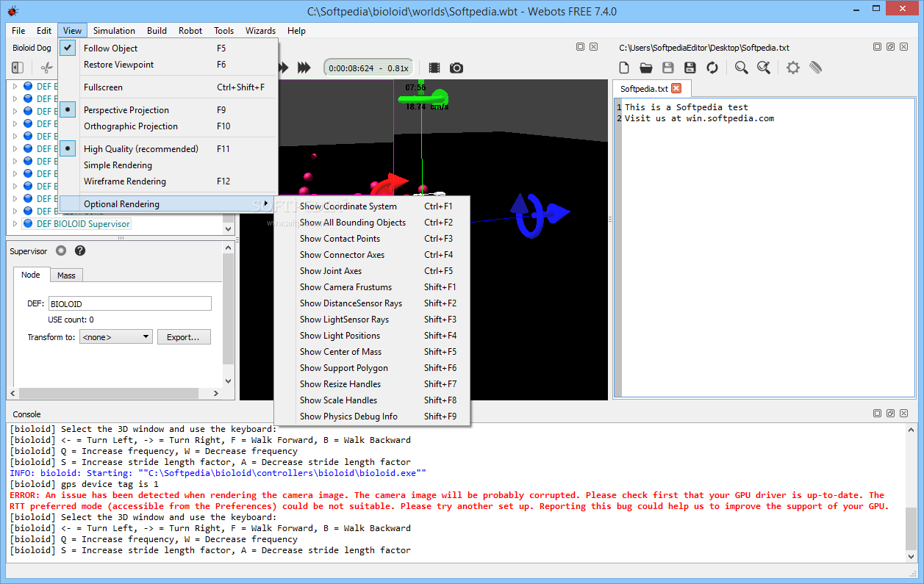Click the Clean brush icon in editor toolbar
The width and height of the screenshot is (924, 584).
[815, 68]
